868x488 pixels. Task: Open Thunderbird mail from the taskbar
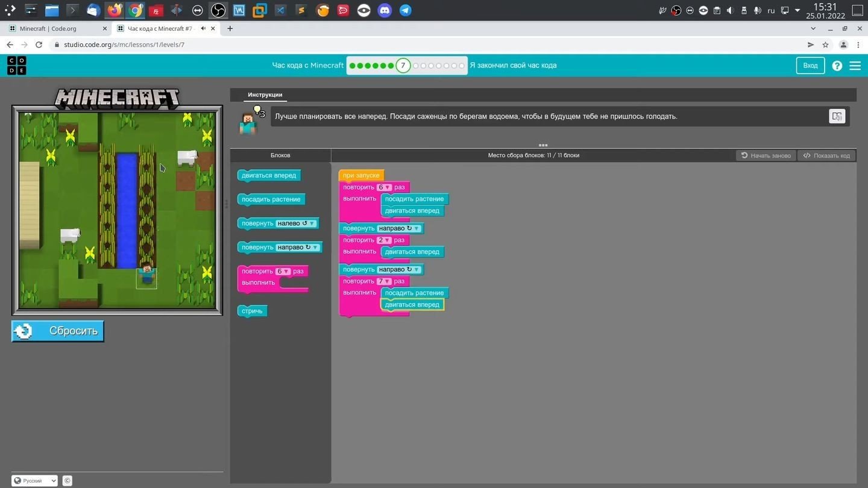93,10
